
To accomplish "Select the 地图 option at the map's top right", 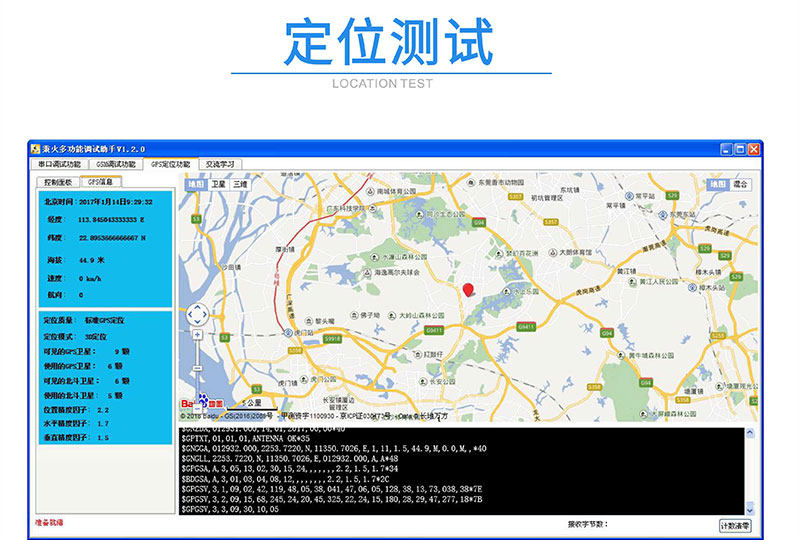I will click(718, 184).
